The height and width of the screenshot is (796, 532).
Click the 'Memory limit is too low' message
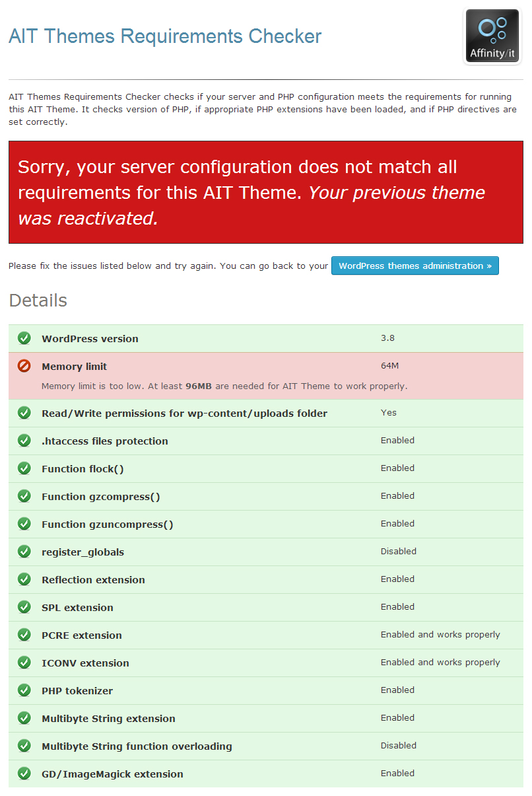(224, 386)
